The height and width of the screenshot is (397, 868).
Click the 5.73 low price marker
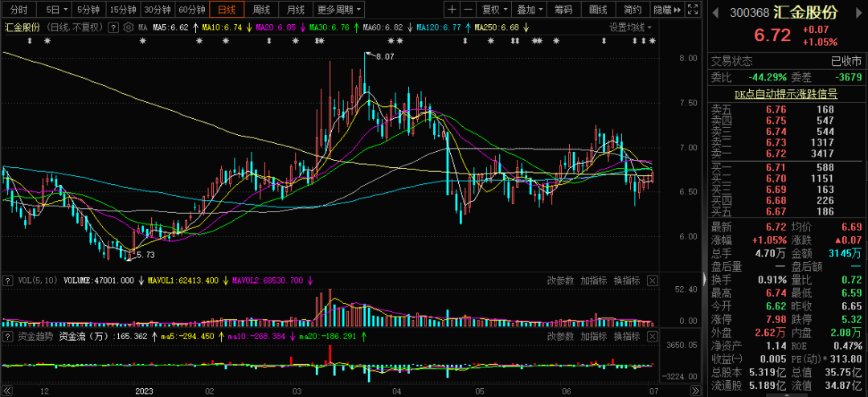[x=145, y=256]
